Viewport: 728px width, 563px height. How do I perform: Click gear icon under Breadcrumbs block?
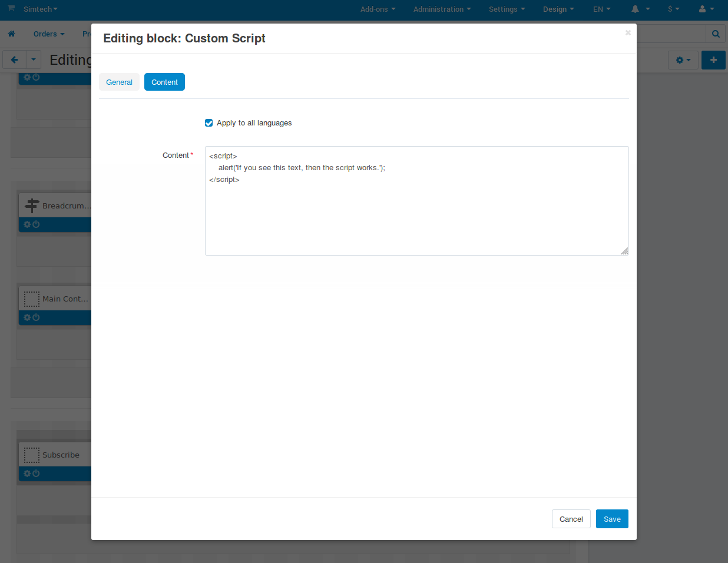(27, 224)
